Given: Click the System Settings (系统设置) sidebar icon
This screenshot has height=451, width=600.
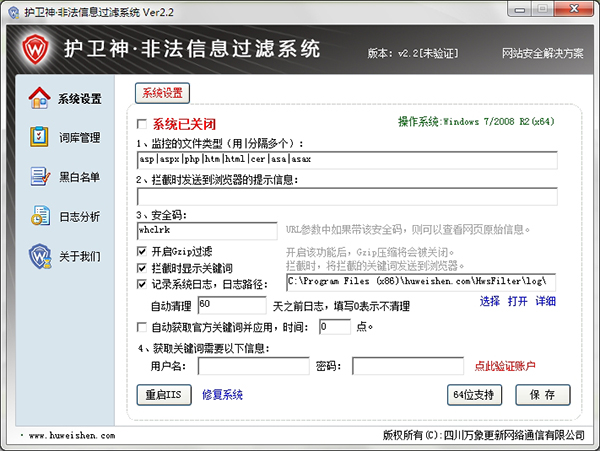Looking at the screenshot, I should point(39,98).
